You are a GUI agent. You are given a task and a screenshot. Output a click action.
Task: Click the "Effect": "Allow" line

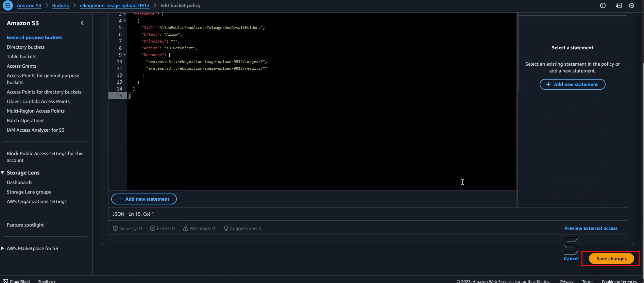[x=162, y=34]
